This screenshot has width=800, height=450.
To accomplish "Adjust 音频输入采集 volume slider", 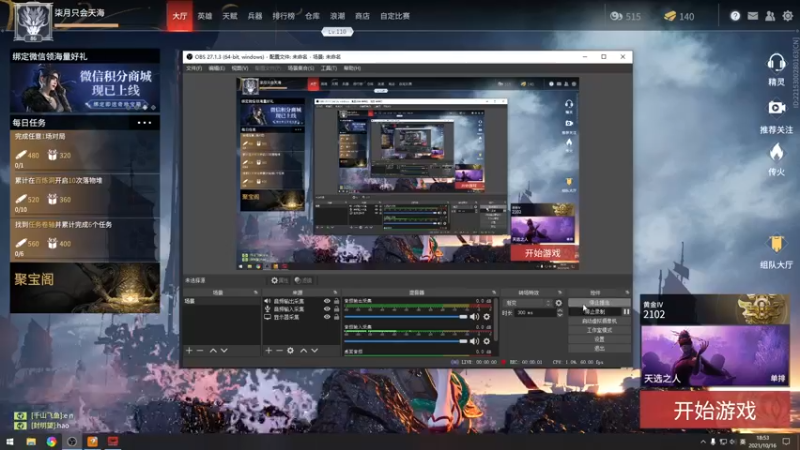I will (406, 341).
